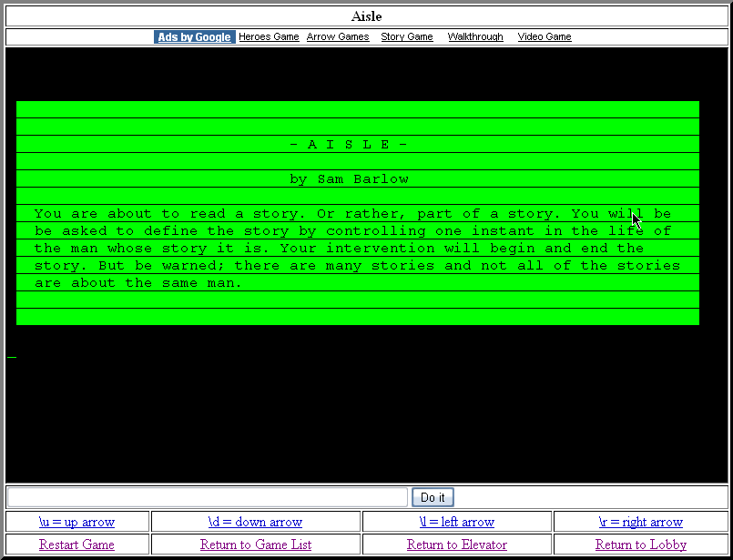Open the Walkthrough ad link
This screenshot has width=733, height=560.
tap(475, 37)
